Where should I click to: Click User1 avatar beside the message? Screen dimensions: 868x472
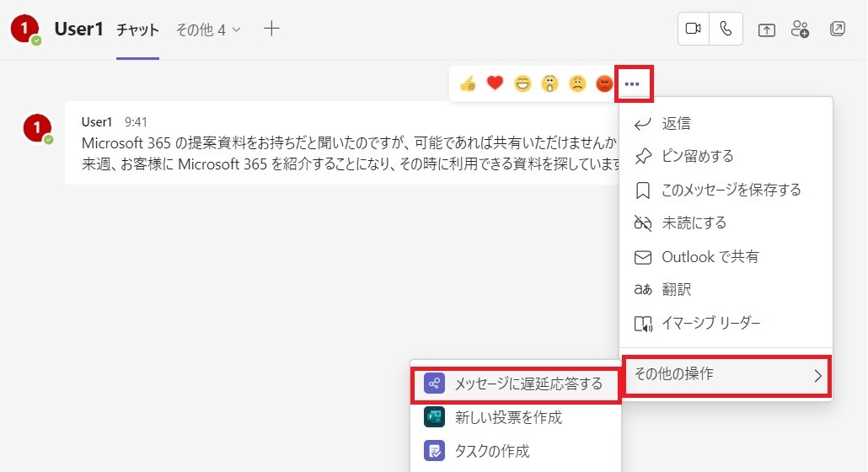pos(38,128)
